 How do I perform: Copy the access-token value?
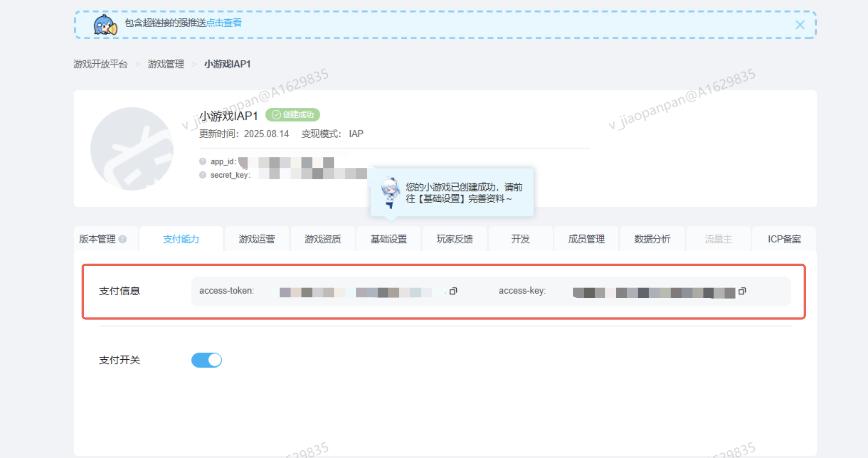click(x=453, y=291)
